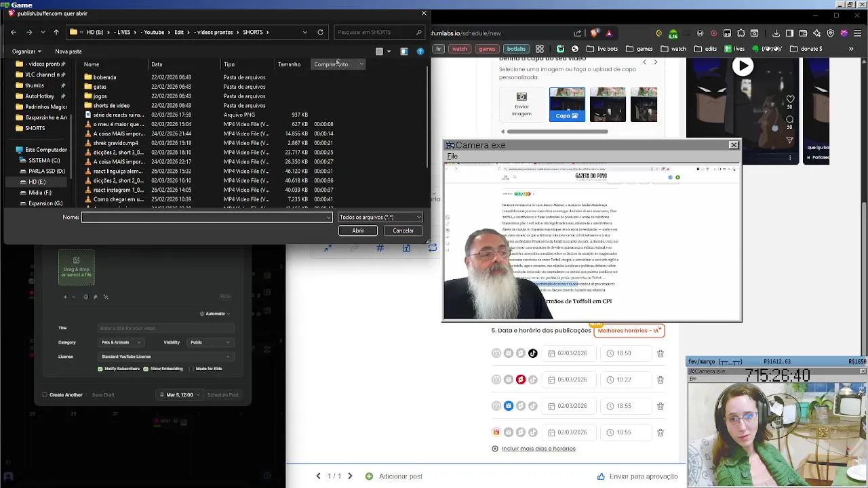The width and height of the screenshot is (868, 488).
Task: Sort files by Nome column
Action: click(92, 64)
